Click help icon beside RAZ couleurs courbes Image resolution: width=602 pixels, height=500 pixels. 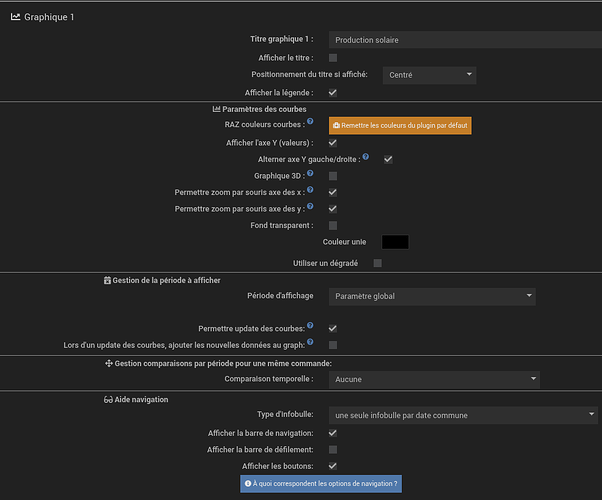tap(310, 122)
